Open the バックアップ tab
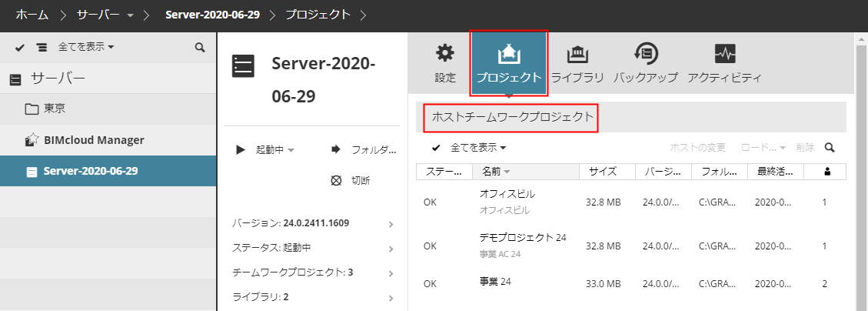Screen dimensions: 868x311 click(x=646, y=63)
